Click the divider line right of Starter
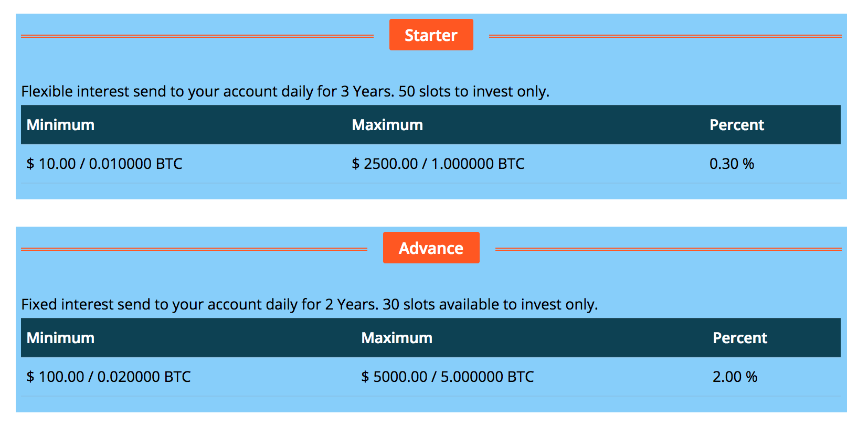The image size is (868, 426). click(665, 36)
